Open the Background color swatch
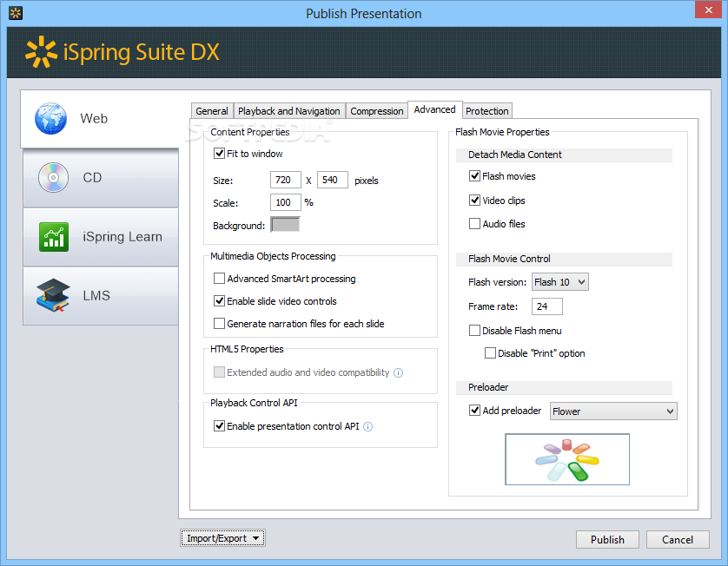The height and width of the screenshot is (566, 728). point(285,225)
